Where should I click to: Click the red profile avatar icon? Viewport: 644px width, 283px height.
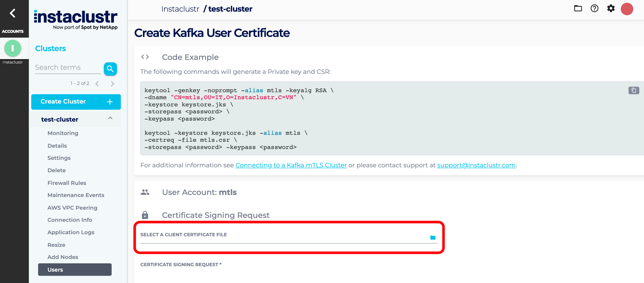[627, 9]
